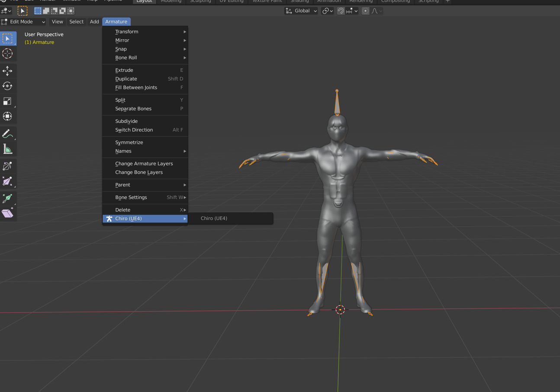Open the Measure tool

(8, 149)
